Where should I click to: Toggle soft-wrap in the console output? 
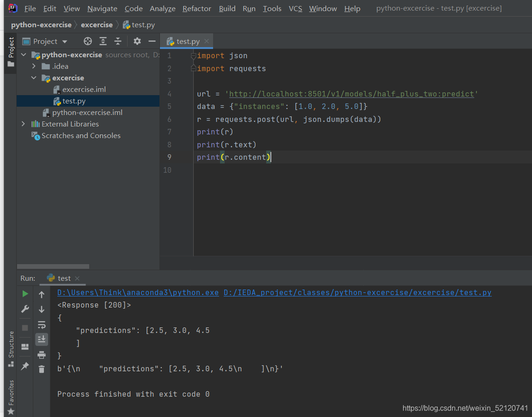41,325
